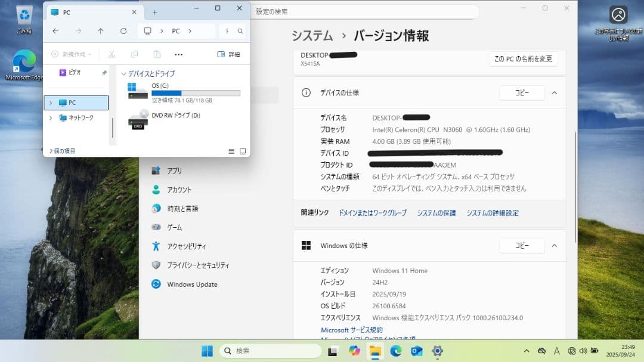The image size is (644, 362).
Task: Open システムの詳細設定 link
Action: click(x=493, y=213)
